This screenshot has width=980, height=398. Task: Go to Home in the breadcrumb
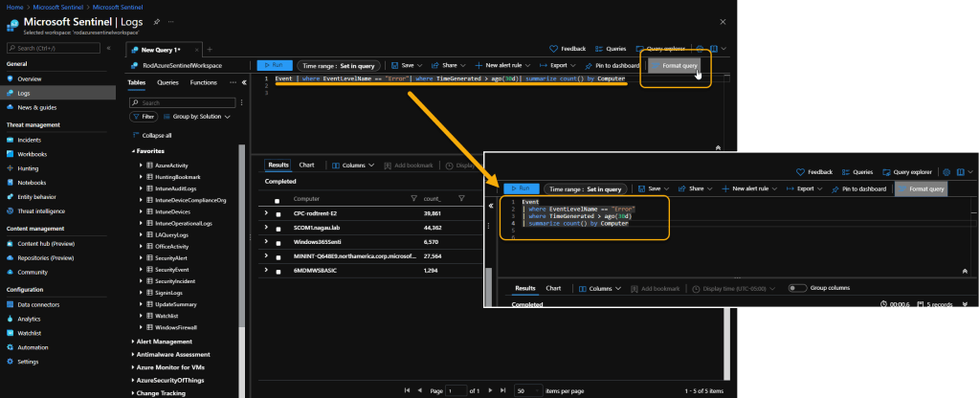coord(14,7)
